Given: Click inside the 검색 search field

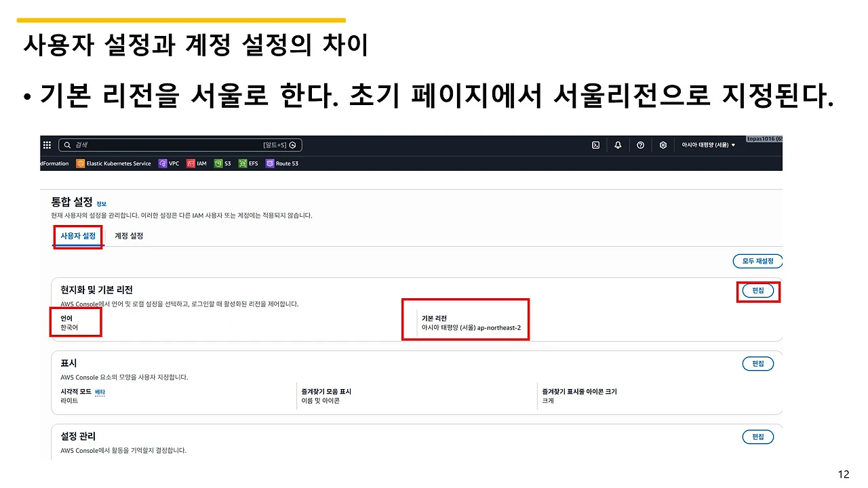Looking at the screenshot, I should [x=170, y=144].
